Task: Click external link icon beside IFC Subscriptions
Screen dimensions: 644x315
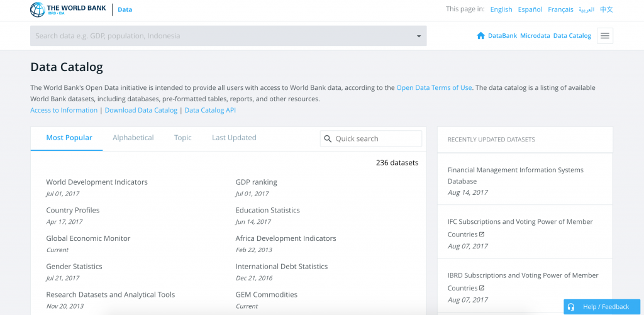Action: tap(482, 235)
